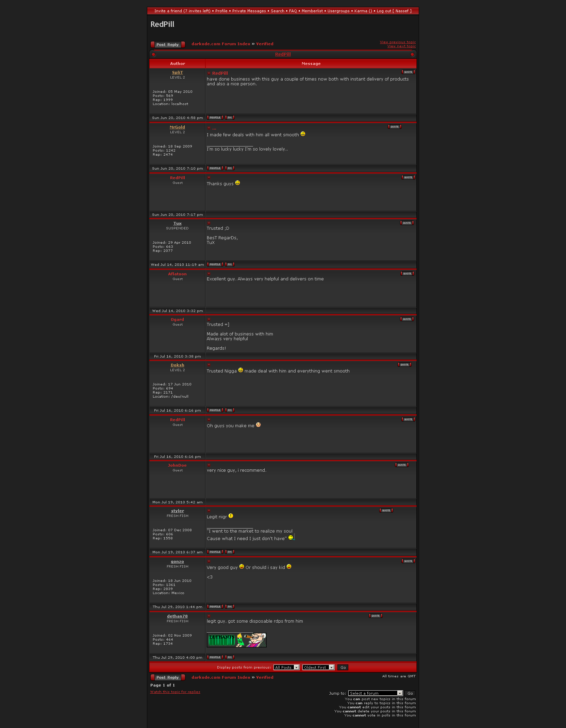This screenshot has height=728, width=566.
Task: Click Go button next to Oldest First
Action: coord(343,668)
